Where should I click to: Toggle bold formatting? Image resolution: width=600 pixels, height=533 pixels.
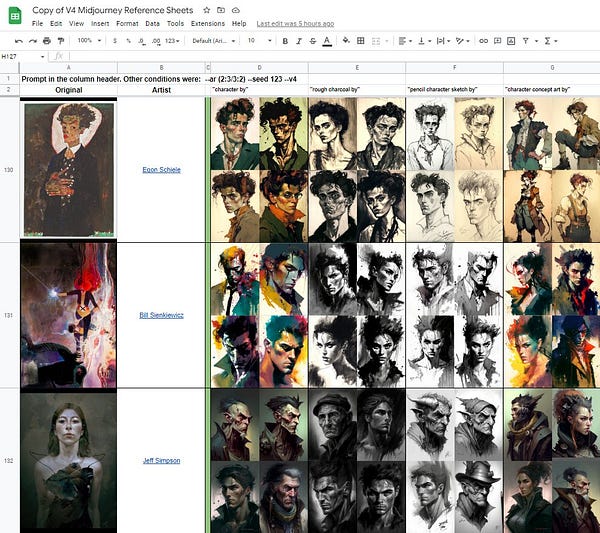[x=285, y=41]
